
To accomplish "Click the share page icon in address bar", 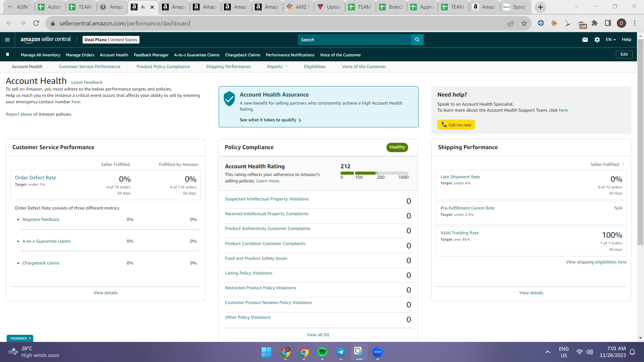I will click(x=511, y=23).
